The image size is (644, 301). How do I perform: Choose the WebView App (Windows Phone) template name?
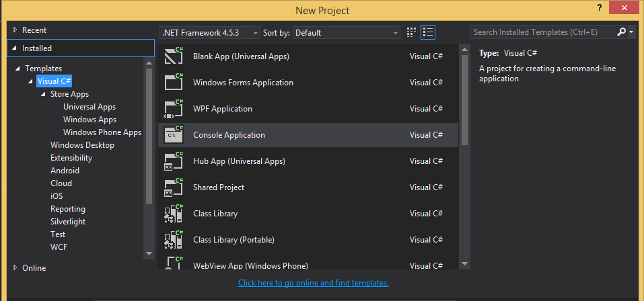point(250,266)
